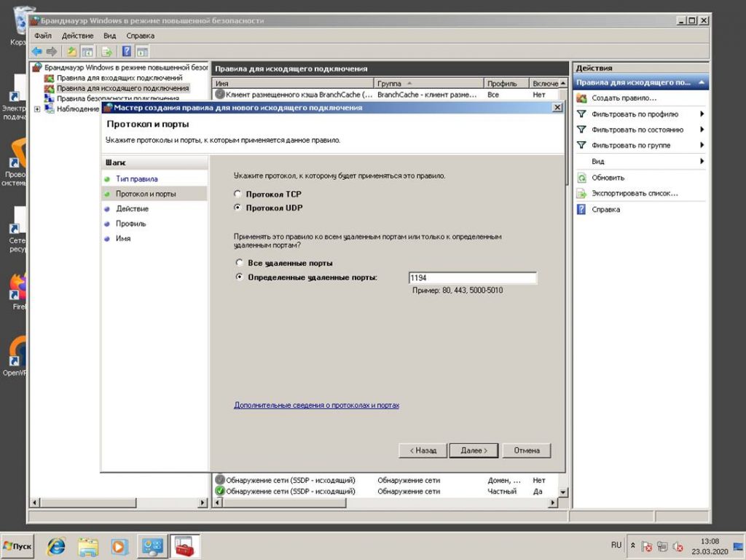
Task: Select Все удаленные порты radio button
Action: pos(239,262)
